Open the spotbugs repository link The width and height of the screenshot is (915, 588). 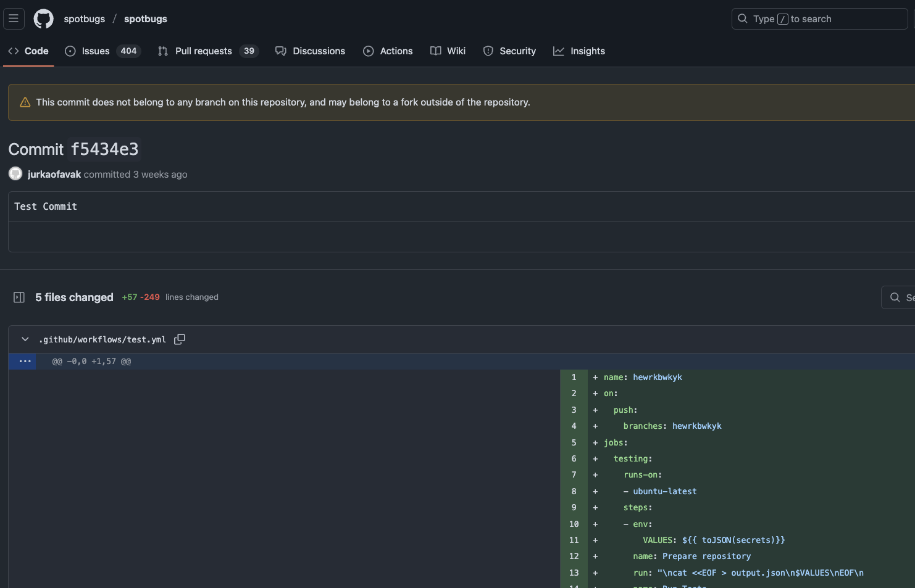click(x=145, y=19)
